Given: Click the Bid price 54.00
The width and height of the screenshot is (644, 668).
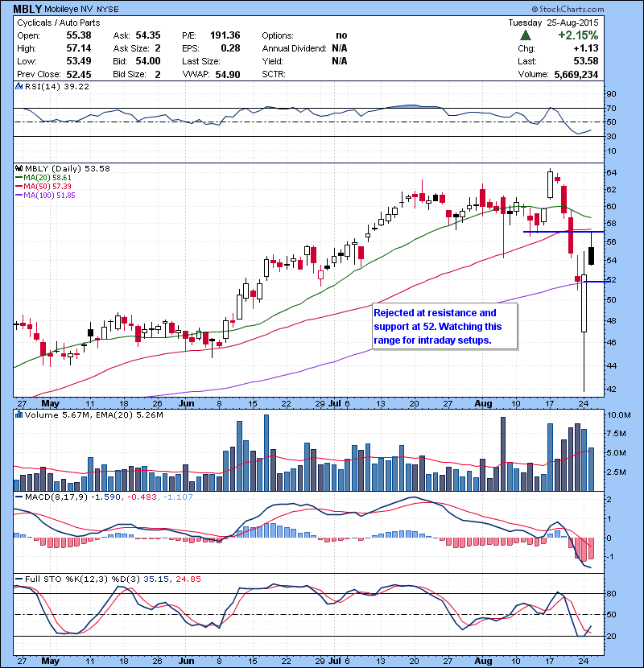Looking at the screenshot, I should [x=148, y=61].
